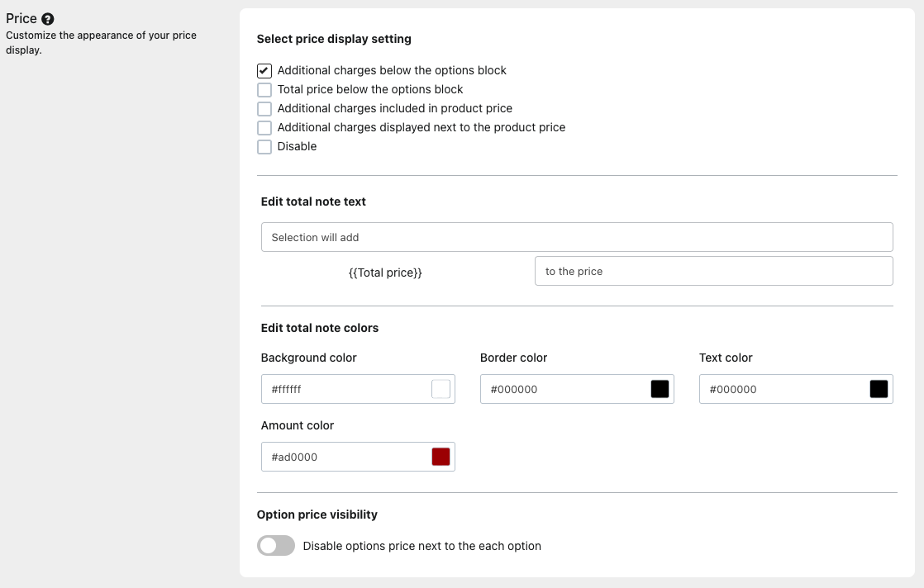The height and width of the screenshot is (588, 924).
Task: Enable Total price below the options block
Action: tap(264, 90)
